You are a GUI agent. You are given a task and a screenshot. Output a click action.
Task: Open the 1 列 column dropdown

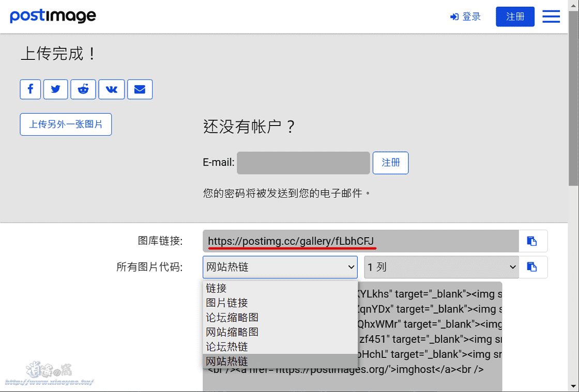[441, 267]
